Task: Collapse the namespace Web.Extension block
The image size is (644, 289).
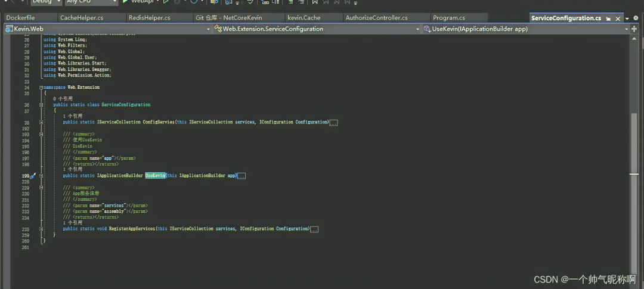Action: (41, 87)
